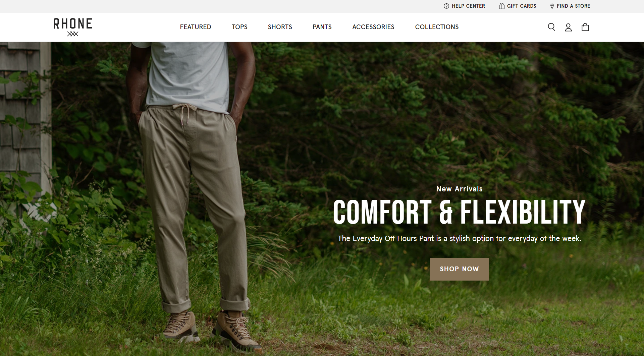The height and width of the screenshot is (356, 644).
Task: Expand the Tops navigation menu
Action: 239,27
